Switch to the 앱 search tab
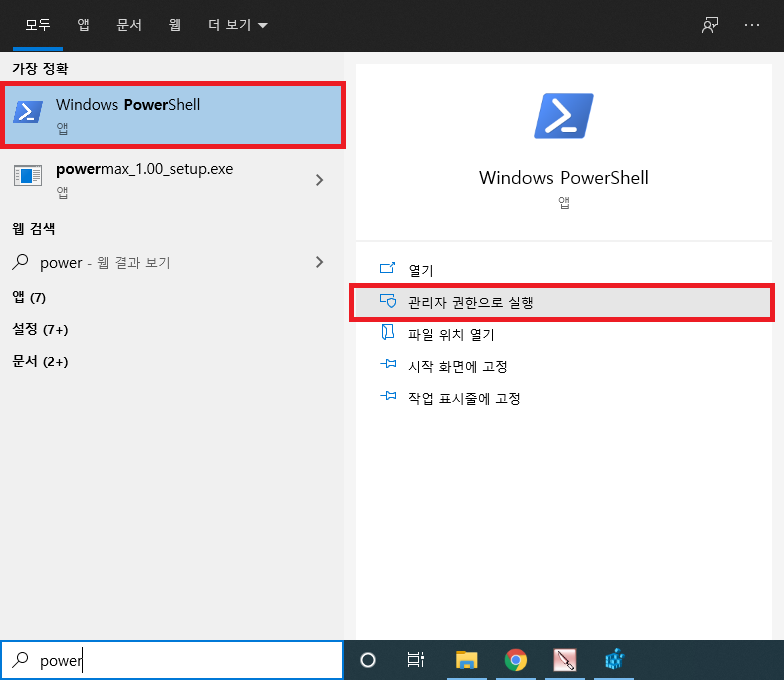The height and width of the screenshot is (680, 784). (84, 24)
